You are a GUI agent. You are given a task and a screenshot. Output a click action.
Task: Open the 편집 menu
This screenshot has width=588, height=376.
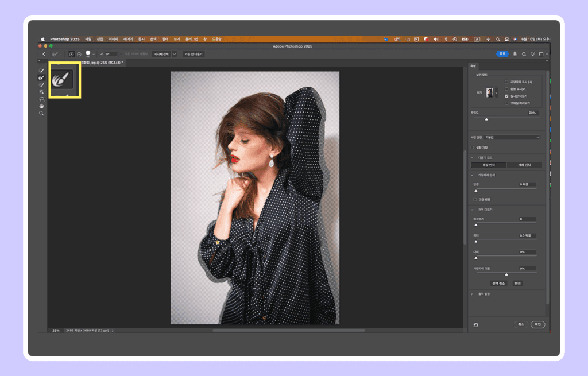[x=100, y=39]
